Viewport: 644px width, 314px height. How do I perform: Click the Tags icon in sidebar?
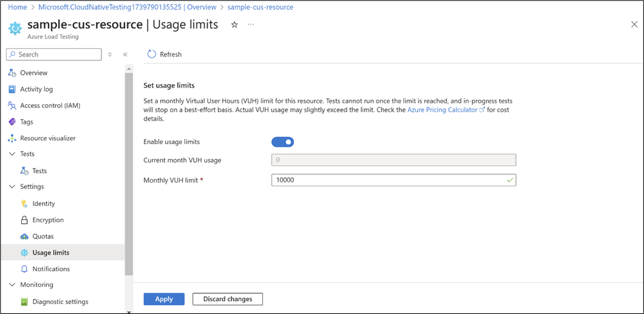coord(12,122)
